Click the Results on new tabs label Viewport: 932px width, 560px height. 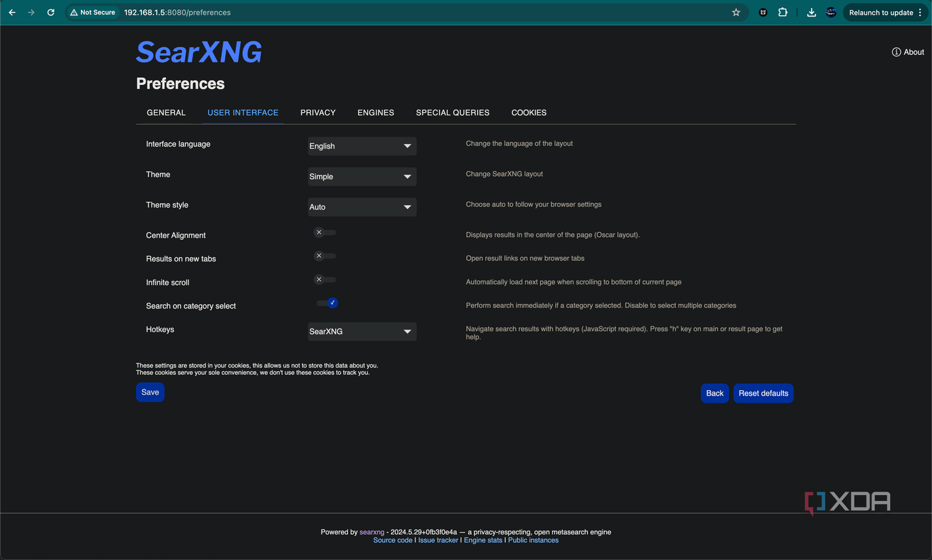pos(181,259)
